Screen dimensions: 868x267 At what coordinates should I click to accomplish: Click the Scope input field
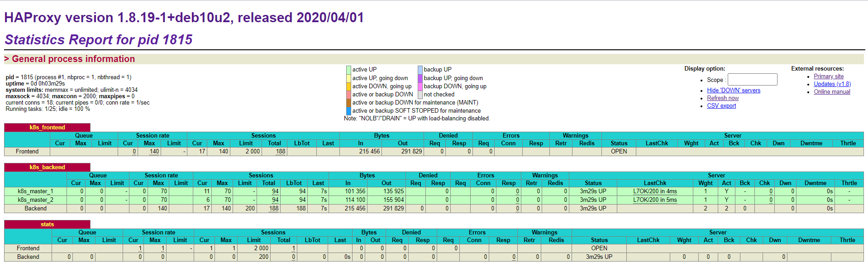coord(752,80)
